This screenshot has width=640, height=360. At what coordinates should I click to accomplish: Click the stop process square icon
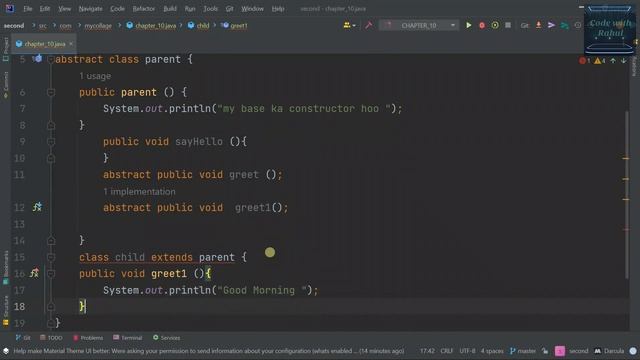508,25
